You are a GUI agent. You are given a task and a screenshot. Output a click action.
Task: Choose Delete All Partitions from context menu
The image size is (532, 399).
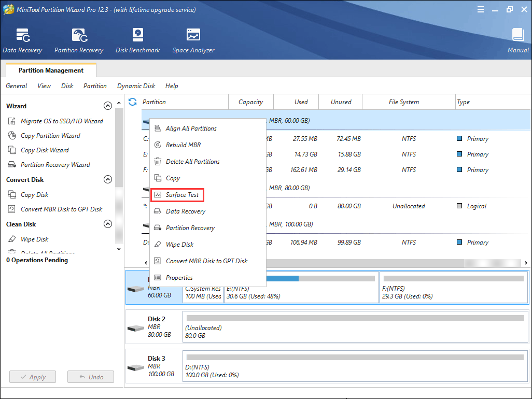coord(207,162)
